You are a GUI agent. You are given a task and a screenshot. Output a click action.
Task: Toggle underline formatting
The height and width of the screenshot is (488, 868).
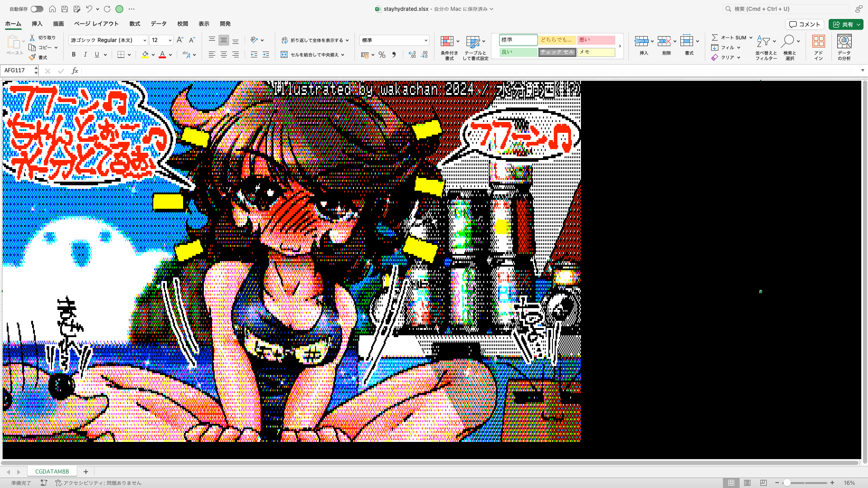(97, 55)
